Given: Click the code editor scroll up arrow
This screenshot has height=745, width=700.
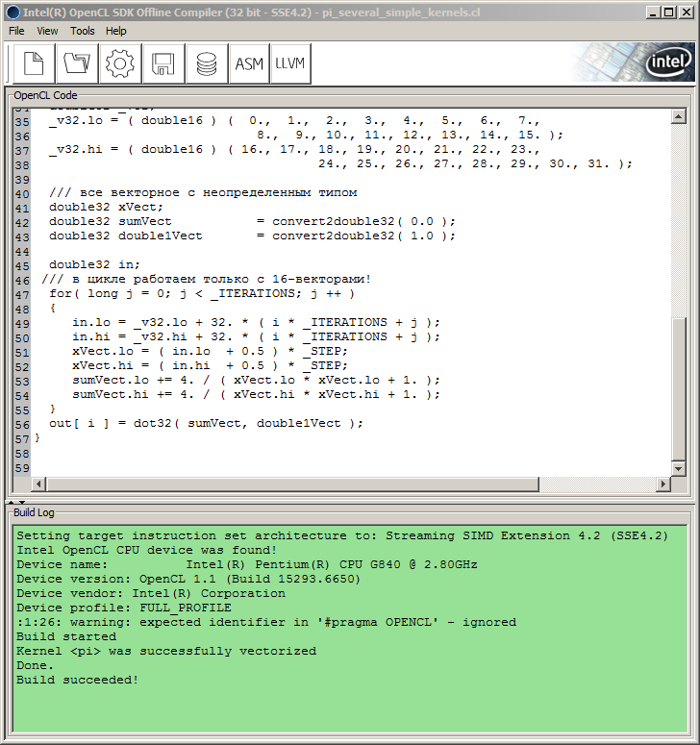Looking at the screenshot, I should click(x=678, y=116).
